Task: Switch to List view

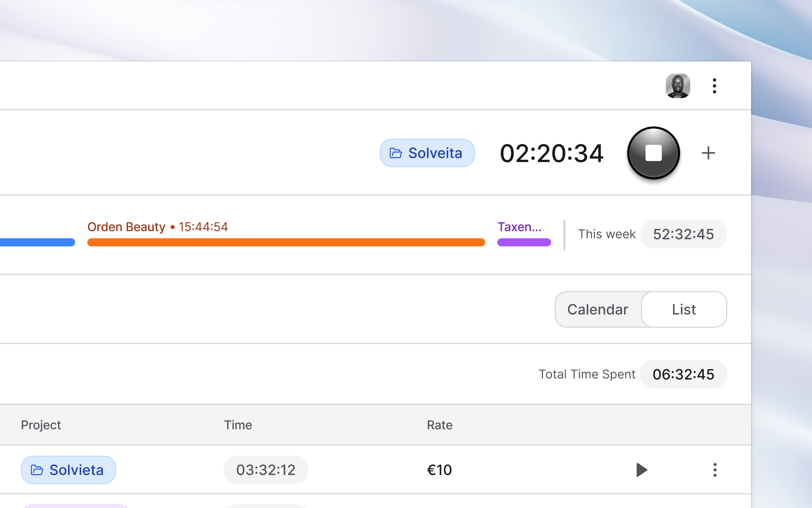Action: coord(684,309)
